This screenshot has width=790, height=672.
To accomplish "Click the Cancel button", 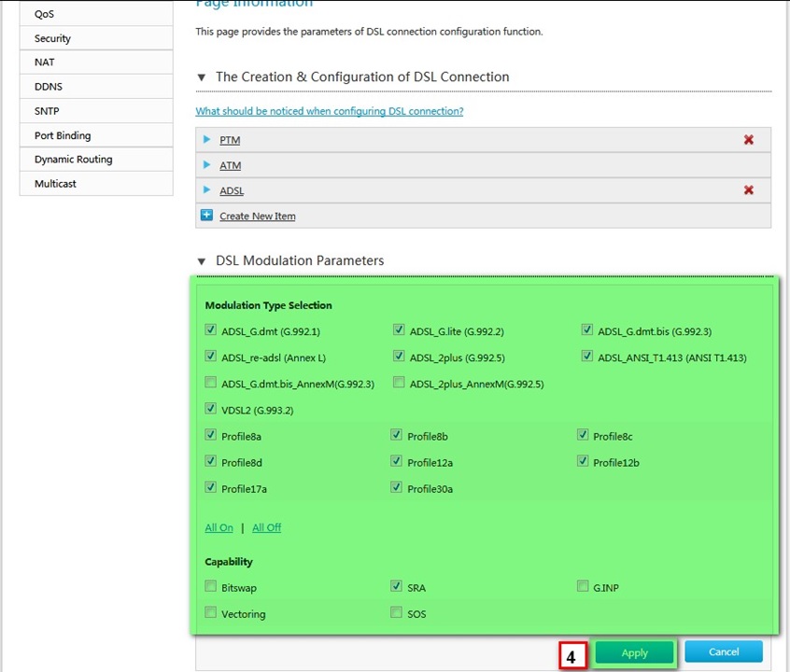I will (x=724, y=651).
